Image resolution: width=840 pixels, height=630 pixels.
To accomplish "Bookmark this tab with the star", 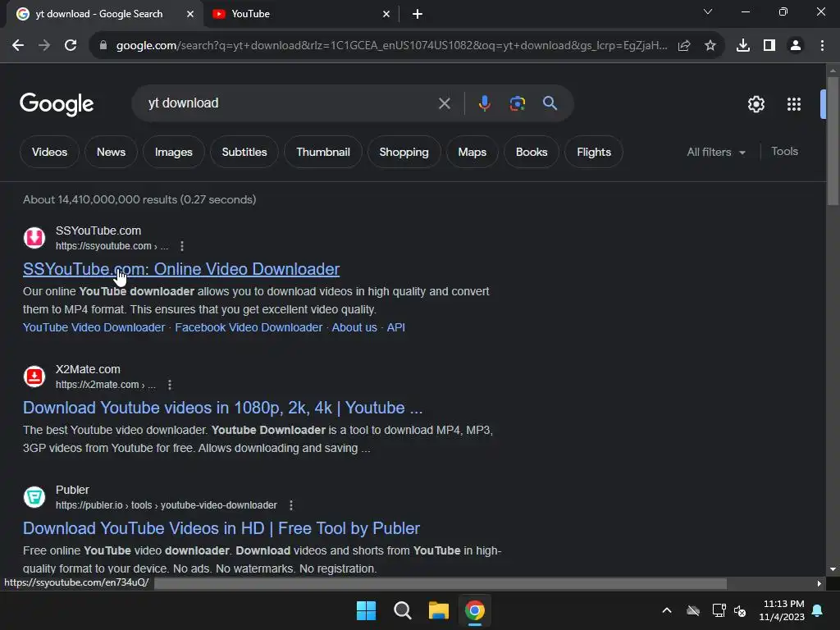I will coord(710,46).
